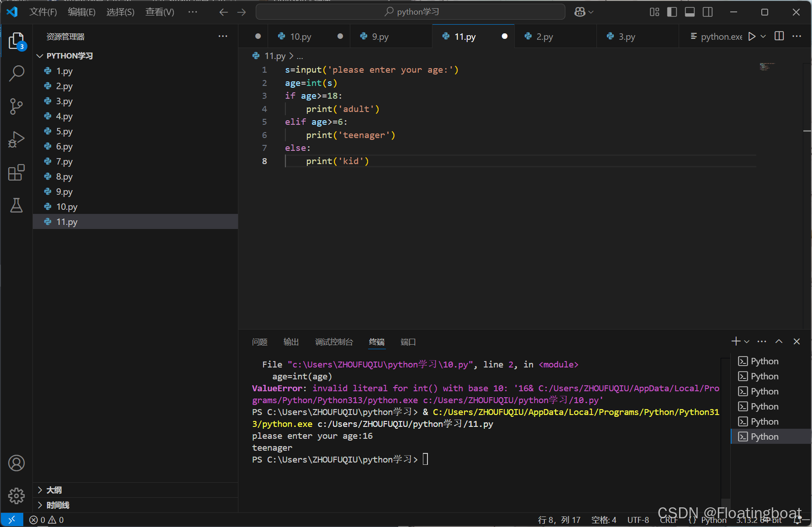812x527 pixels.
Task: Click the python学习 command center search box
Action: (x=411, y=12)
